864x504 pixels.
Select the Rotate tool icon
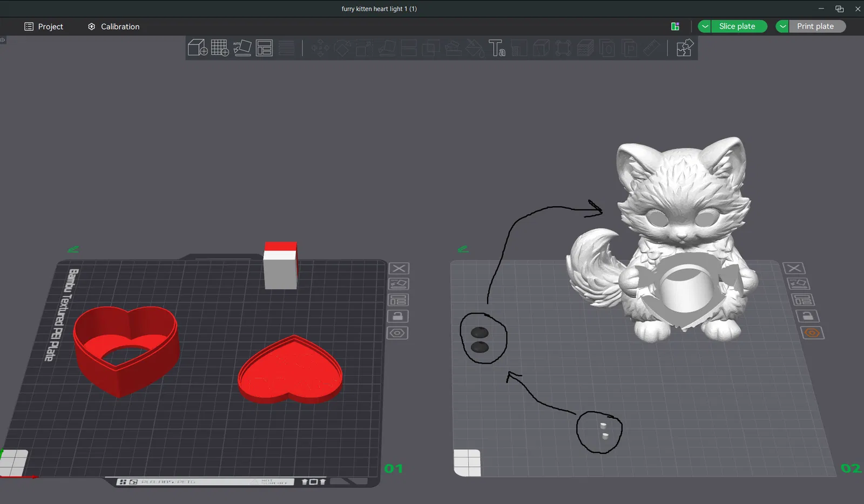(x=342, y=48)
